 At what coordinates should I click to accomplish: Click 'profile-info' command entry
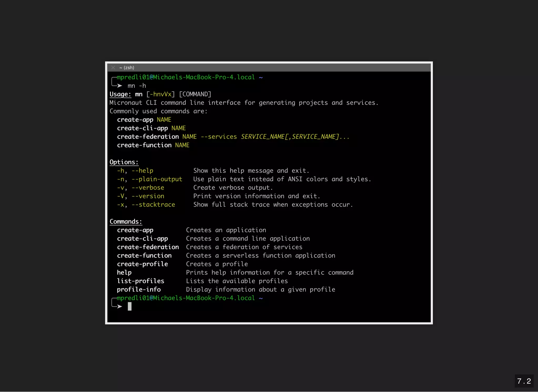[139, 290]
